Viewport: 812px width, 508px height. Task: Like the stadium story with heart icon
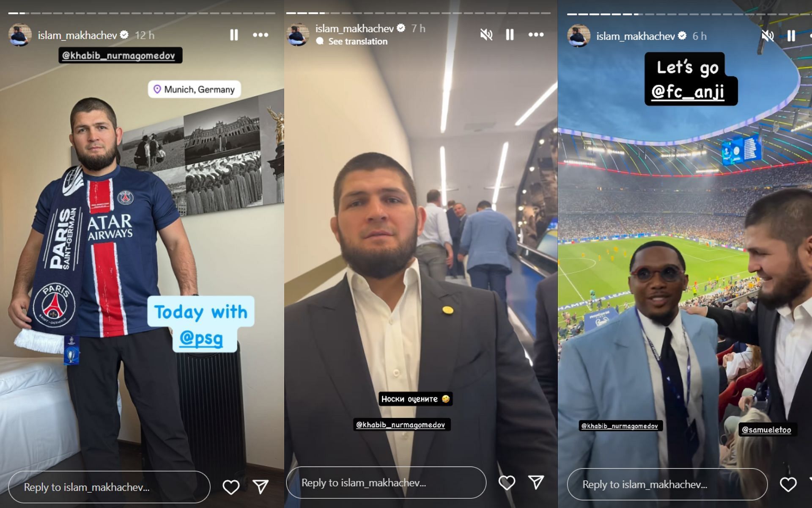788,485
